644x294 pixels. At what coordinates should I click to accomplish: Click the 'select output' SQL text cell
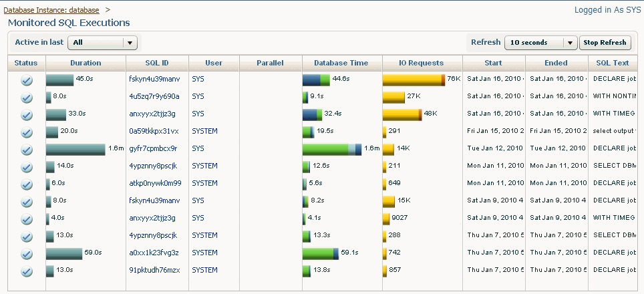[615, 131]
